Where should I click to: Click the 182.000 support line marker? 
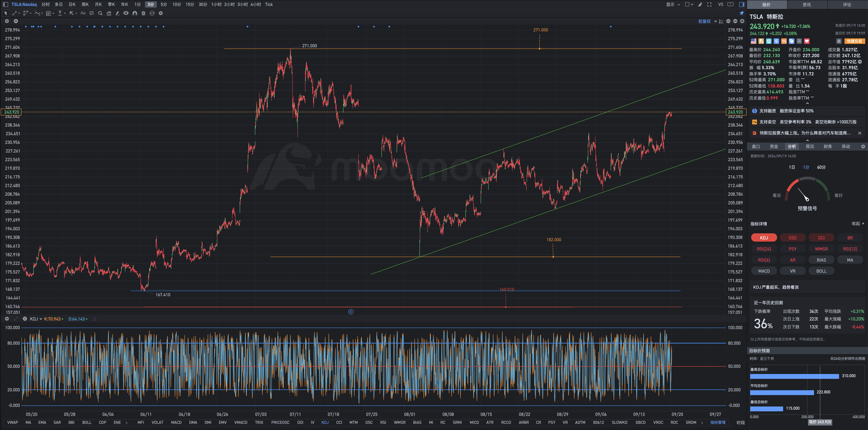pyautogui.click(x=553, y=257)
